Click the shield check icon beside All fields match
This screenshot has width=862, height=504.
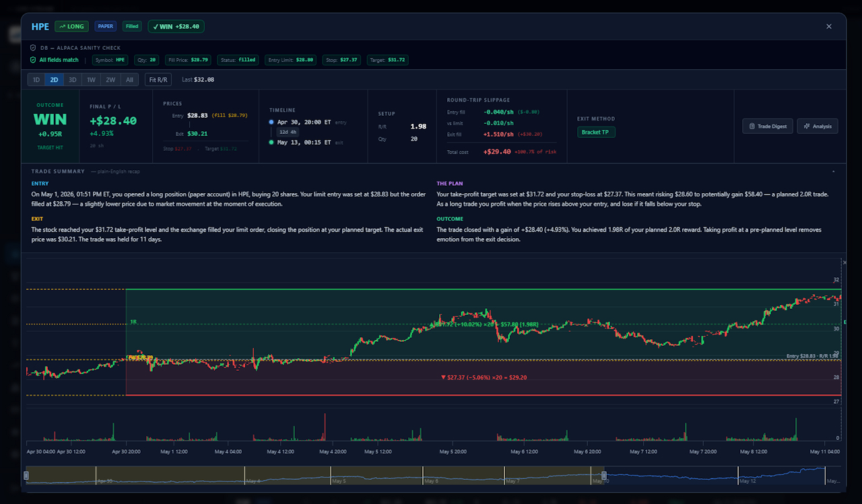[x=33, y=60]
